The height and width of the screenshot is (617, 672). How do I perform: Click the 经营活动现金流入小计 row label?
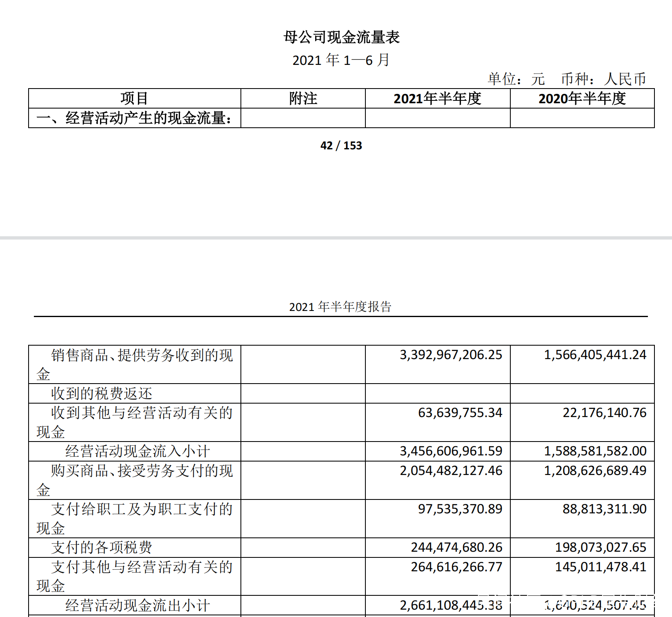[x=138, y=451]
